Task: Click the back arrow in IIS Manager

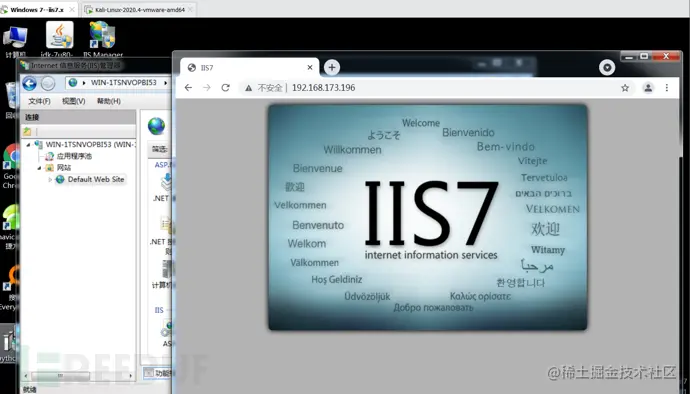Action: (x=29, y=83)
